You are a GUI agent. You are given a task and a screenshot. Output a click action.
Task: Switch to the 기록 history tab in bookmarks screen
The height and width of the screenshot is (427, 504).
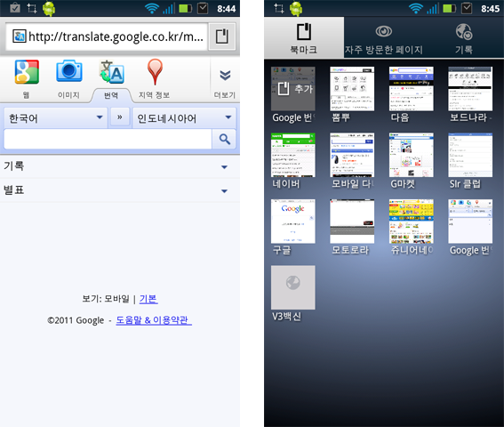coord(464,37)
